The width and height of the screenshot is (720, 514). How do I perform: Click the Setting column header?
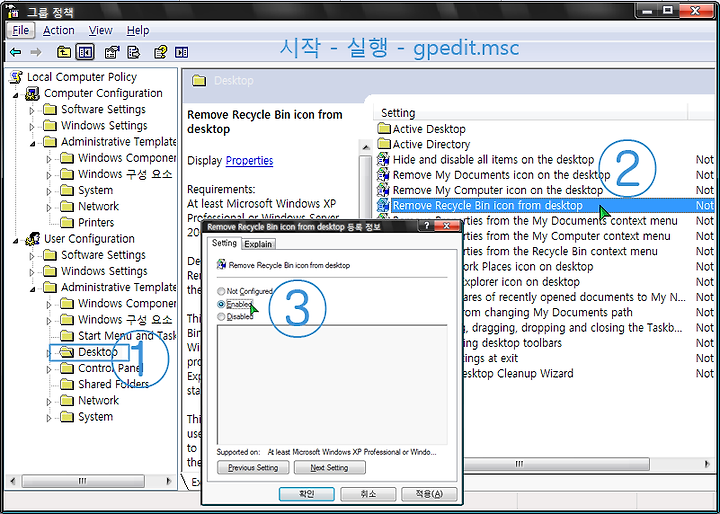click(530, 113)
